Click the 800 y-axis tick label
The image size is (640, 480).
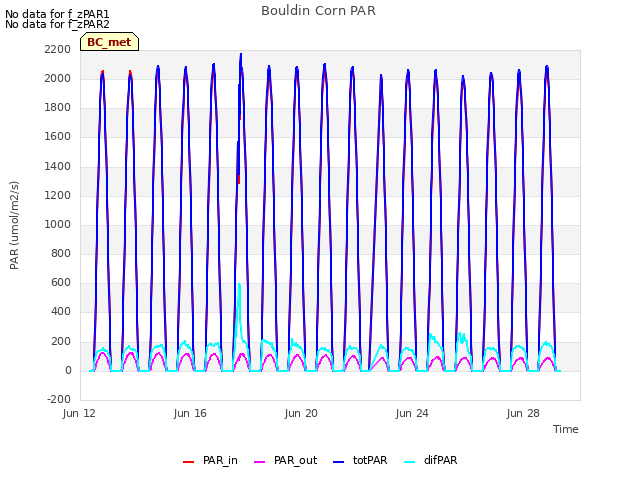tap(61, 253)
